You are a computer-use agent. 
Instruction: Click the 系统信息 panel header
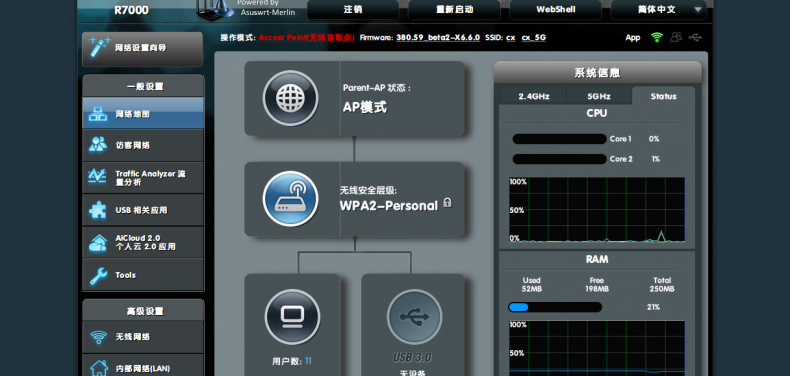pyautogui.click(x=598, y=73)
